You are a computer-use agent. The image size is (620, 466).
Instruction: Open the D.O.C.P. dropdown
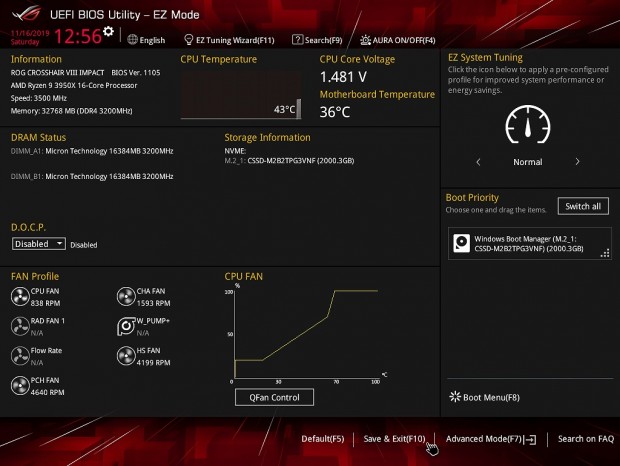coord(39,243)
